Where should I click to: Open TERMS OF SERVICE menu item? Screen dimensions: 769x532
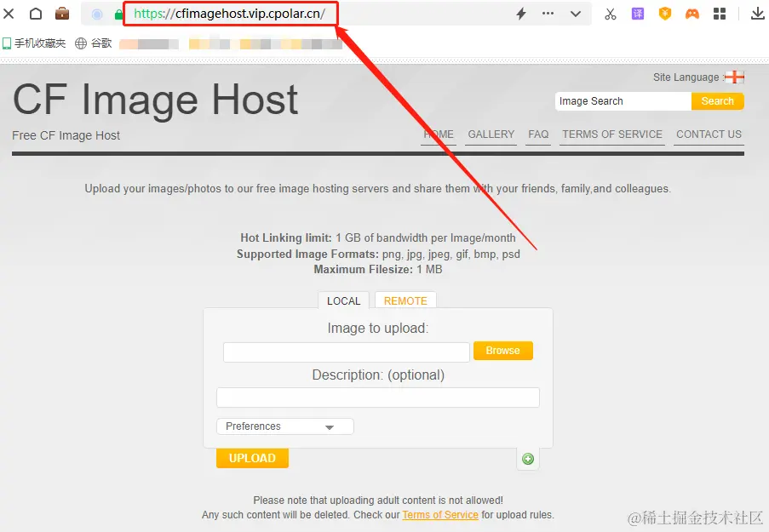(x=612, y=134)
